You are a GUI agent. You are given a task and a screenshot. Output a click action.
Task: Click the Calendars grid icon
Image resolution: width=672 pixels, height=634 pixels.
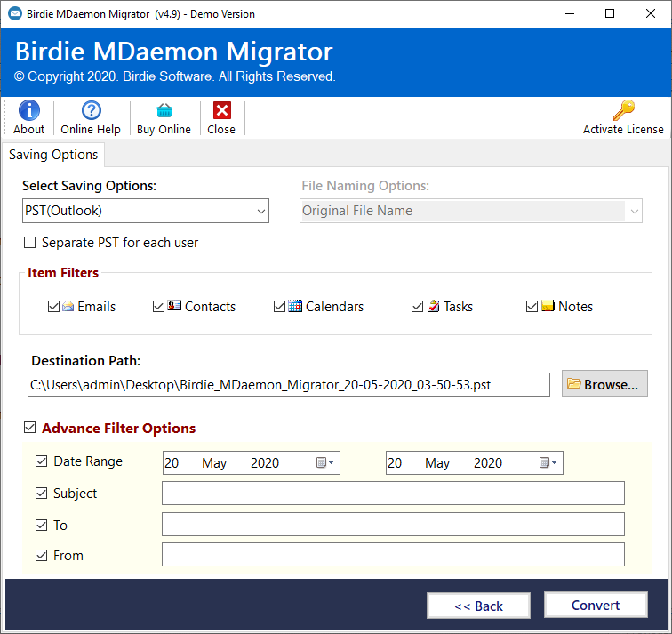point(295,306)
